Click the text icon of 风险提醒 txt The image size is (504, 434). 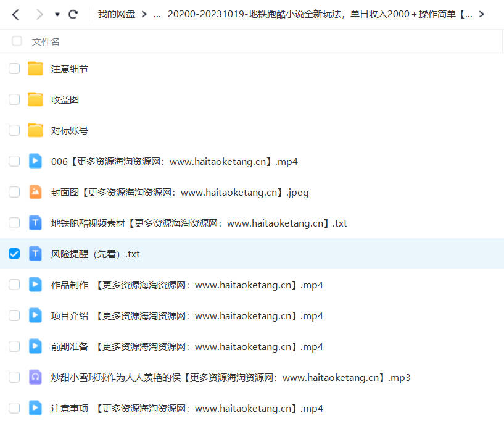click(x=35, y=254)
